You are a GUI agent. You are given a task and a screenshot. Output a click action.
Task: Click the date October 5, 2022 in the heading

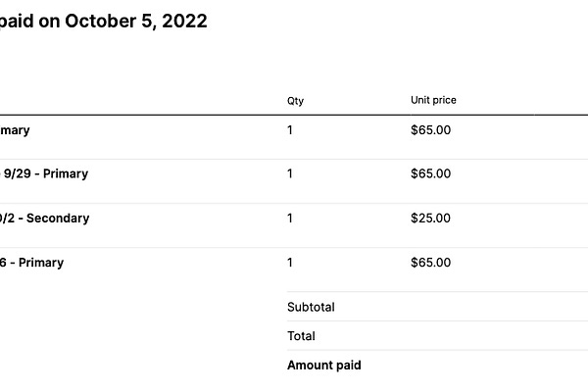tap(135, 21)
